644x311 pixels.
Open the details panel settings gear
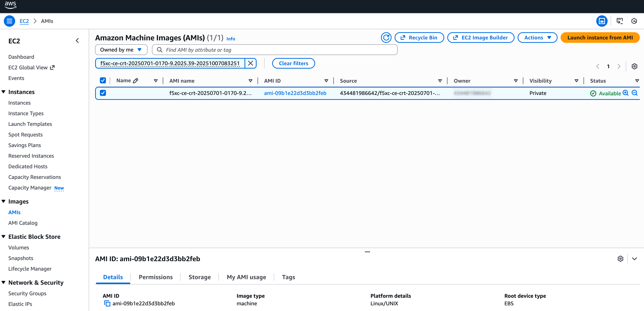click(x=620, y=259)
